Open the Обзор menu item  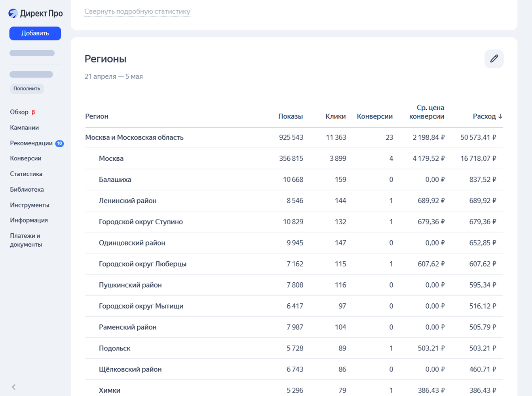[x=19, y=112]
